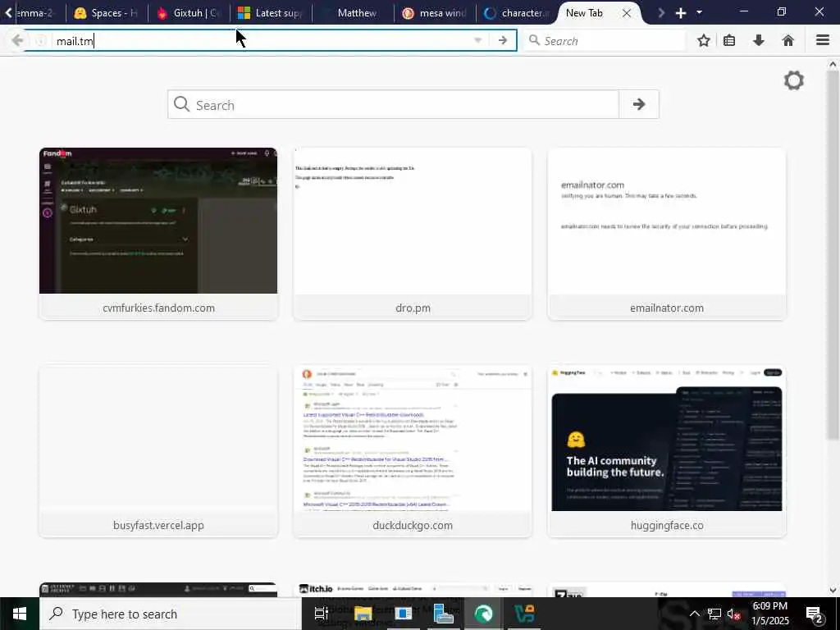Image resolution: width=840 pixels, height=630 pixels.
Task: Open the Downloads arrow icon
Action: click(x=759, y=41)
